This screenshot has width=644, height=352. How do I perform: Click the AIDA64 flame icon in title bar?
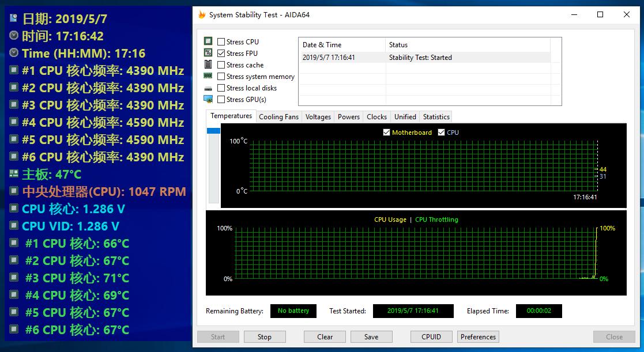[202, 15]
